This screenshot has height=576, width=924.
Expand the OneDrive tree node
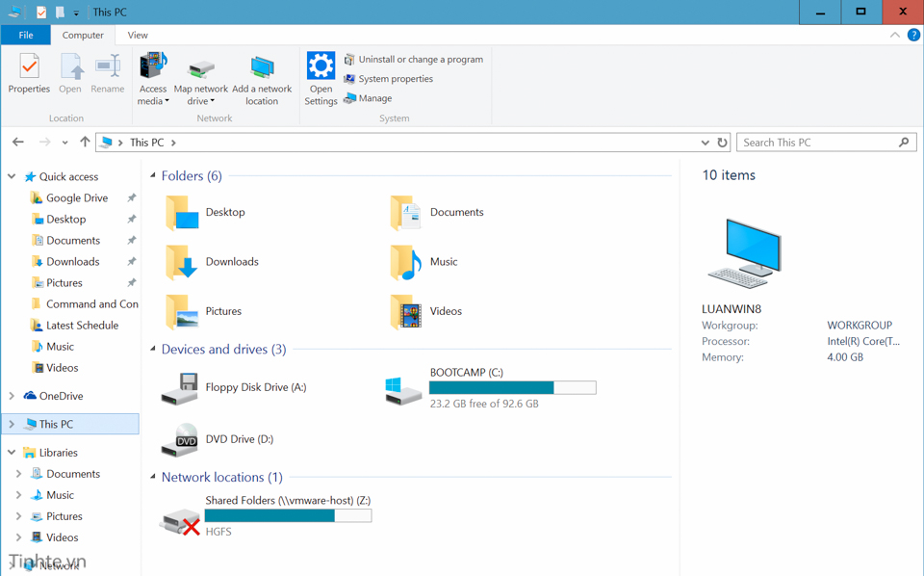point(12,396)
